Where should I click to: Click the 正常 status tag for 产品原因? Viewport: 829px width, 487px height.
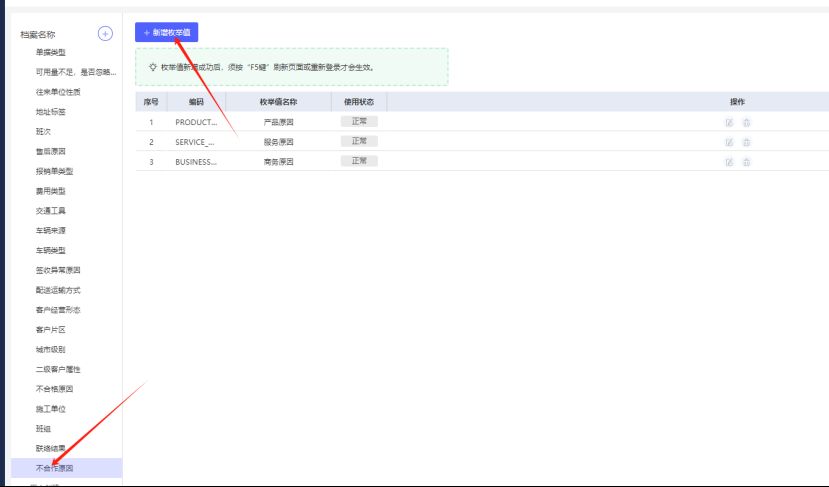pos(358,121)
